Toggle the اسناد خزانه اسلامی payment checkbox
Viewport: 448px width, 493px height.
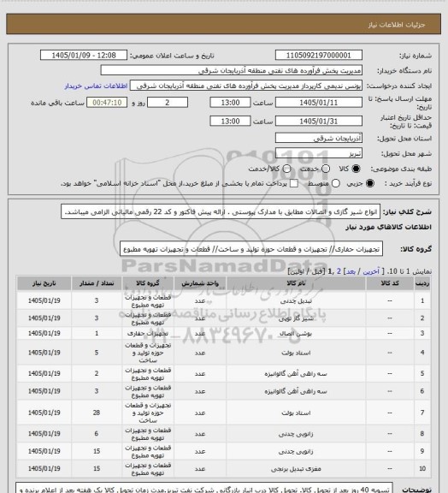point(294,183)
